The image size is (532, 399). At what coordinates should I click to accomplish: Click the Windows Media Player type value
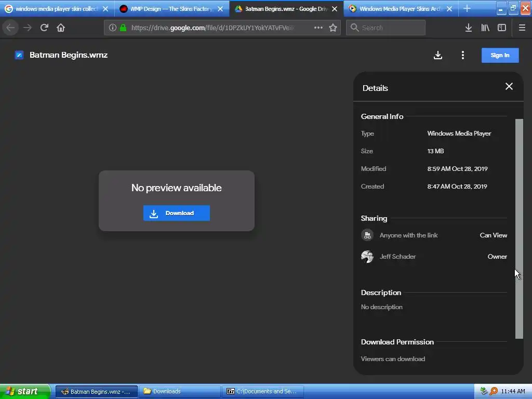[x=459, y=134]
